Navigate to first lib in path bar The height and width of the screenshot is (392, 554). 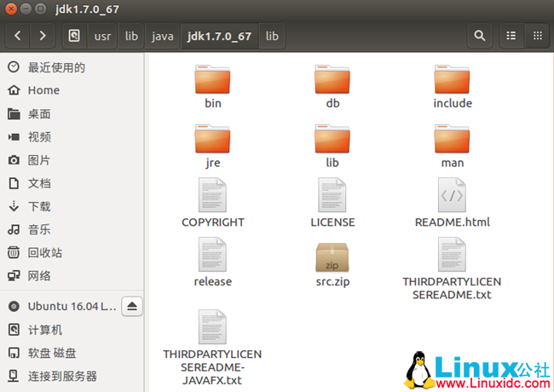coord(131,36)
